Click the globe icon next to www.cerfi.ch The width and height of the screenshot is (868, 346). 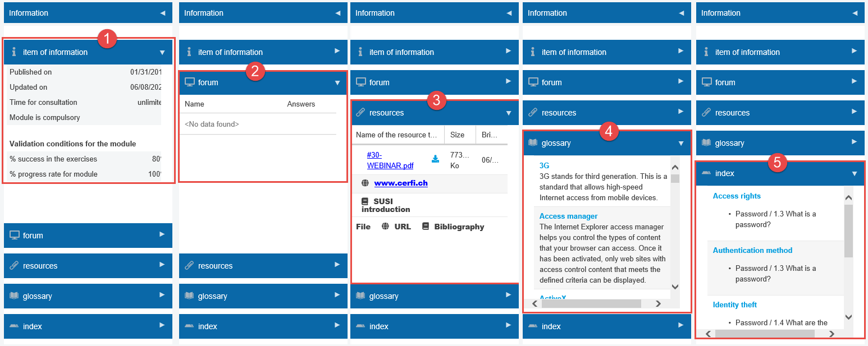coord(365,183)
